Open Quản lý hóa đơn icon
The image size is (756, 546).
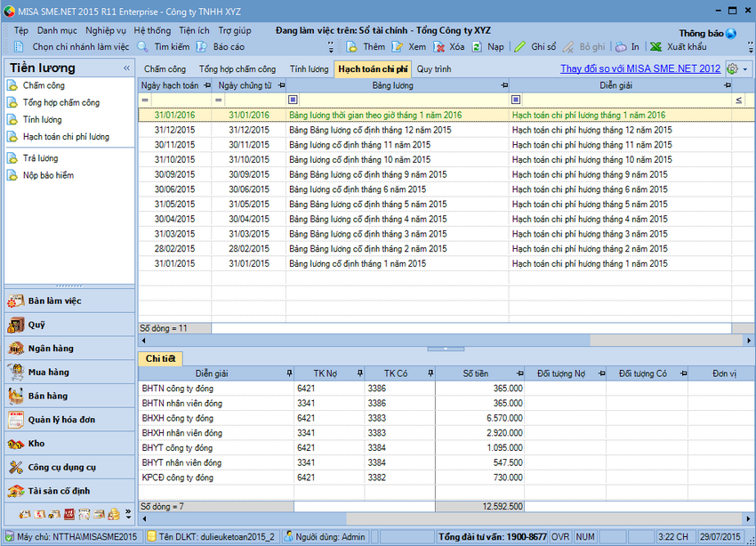click(16, 420)
